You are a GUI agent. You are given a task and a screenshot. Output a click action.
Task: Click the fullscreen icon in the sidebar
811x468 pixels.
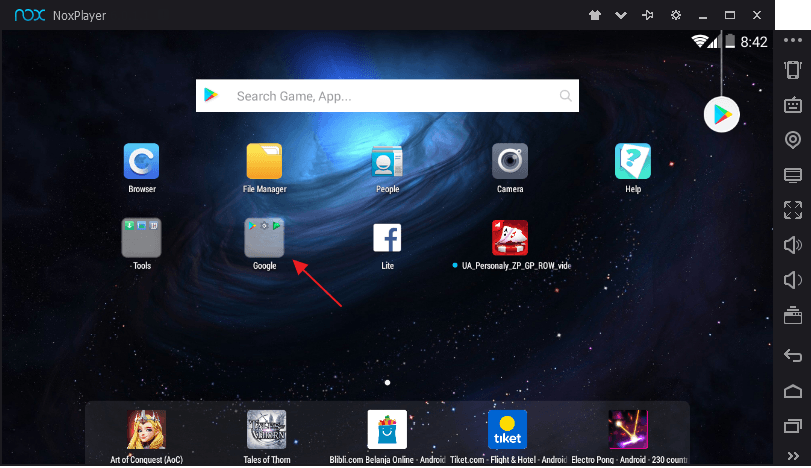pos(792,210)
